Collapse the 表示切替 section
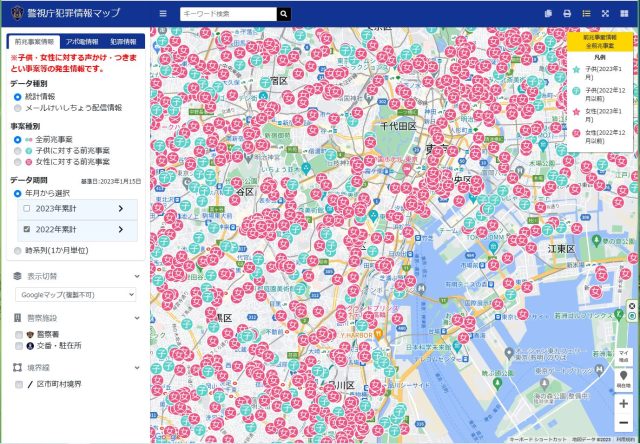Screen dimensions: 640x444 (137, 276)
